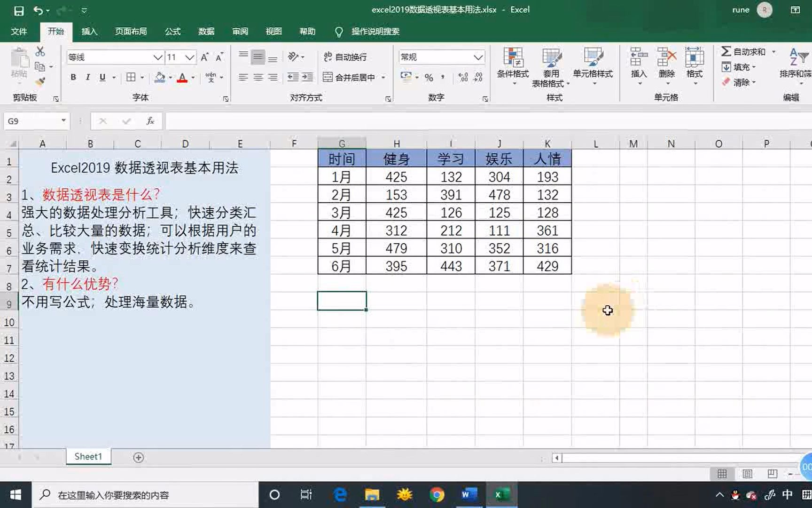This screenshot has width=812, height=508.
Task: Click the Paste clipboard icon
Action: 20,58
